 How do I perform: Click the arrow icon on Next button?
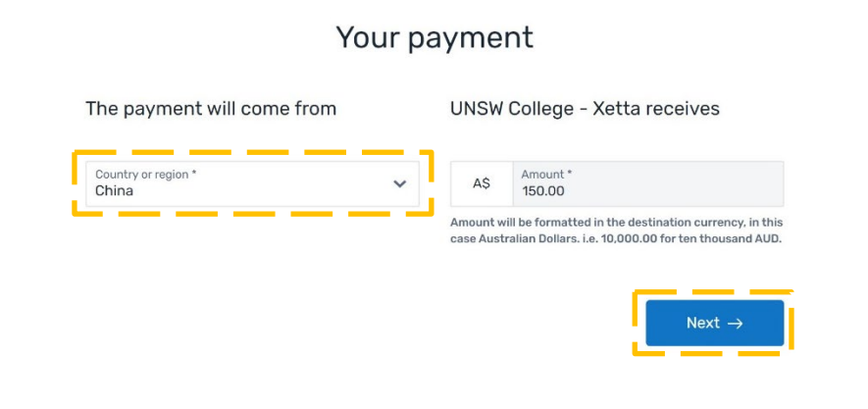736,323
